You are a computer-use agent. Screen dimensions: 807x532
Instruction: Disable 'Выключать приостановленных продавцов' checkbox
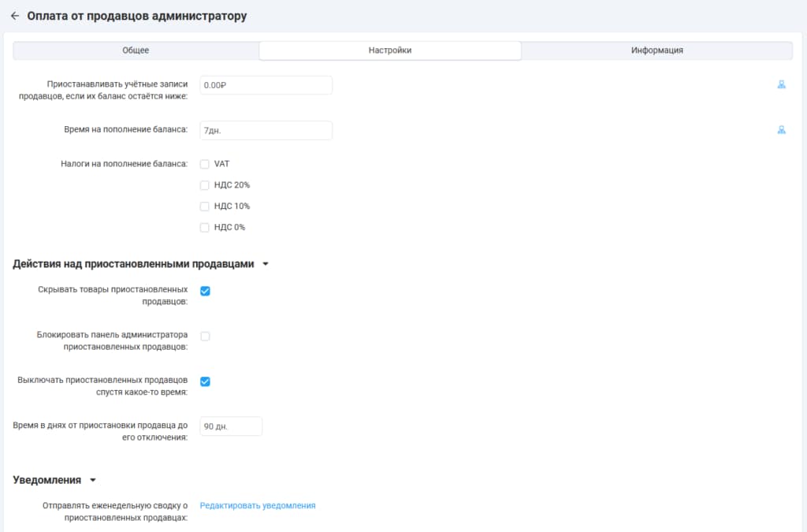coord(205,381)
